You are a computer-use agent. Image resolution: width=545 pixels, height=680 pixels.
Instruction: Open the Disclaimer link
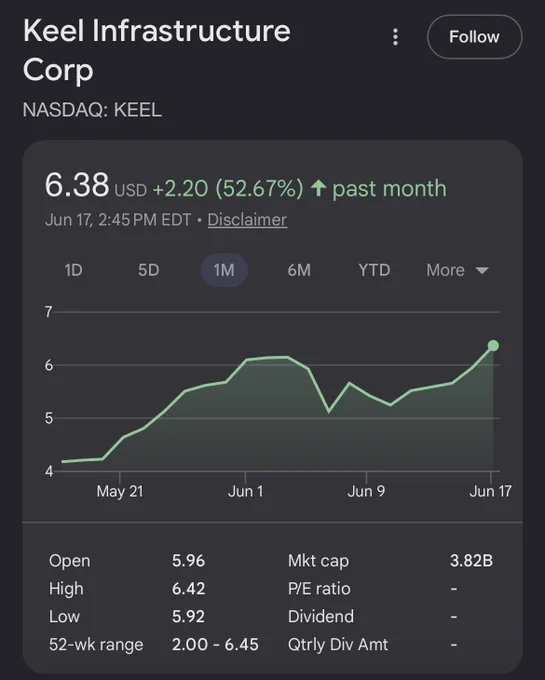click(247, 220)
